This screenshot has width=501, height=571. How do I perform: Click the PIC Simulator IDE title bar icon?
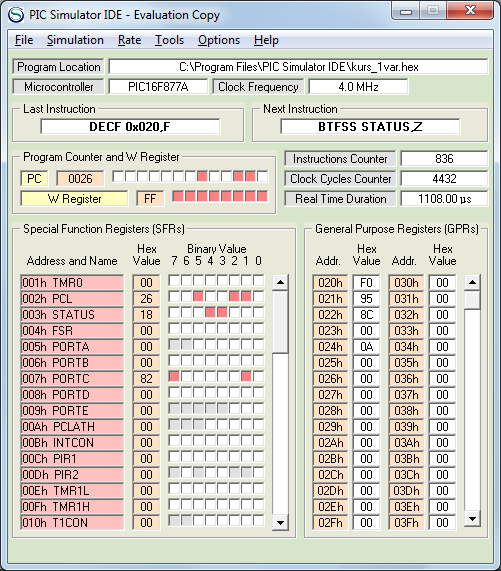(x=16, y=15)
